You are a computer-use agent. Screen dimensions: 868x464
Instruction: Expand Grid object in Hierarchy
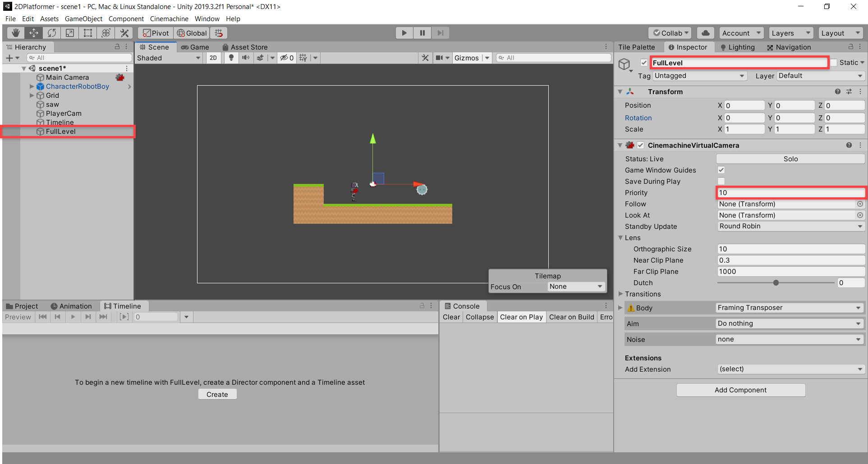click(x=32, y=96)
